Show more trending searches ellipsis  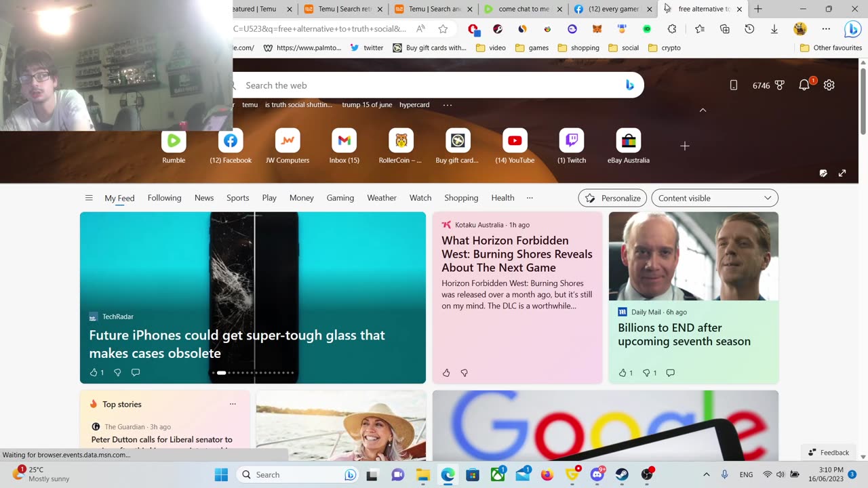click(447, 105)
